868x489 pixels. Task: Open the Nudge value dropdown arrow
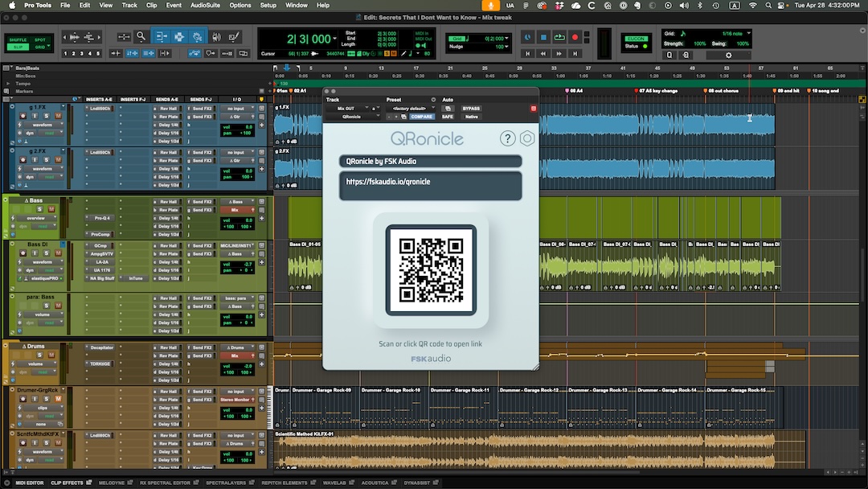click(506, 47)
